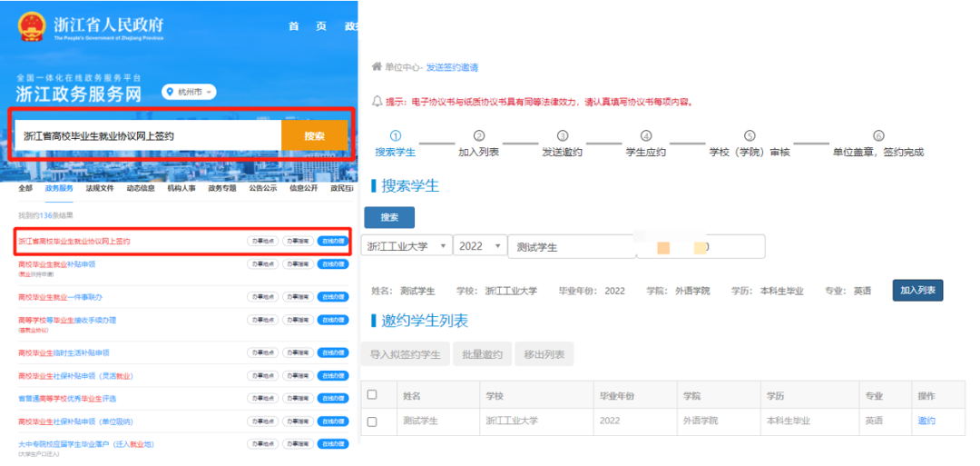The width and height of the screenshot is (980, 466).
Task: Click the home icon beside 单位中心
Action: 377,67
